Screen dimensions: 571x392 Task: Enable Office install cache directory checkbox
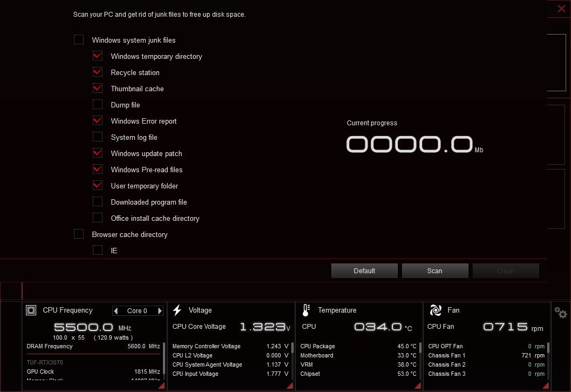(98, 218)
